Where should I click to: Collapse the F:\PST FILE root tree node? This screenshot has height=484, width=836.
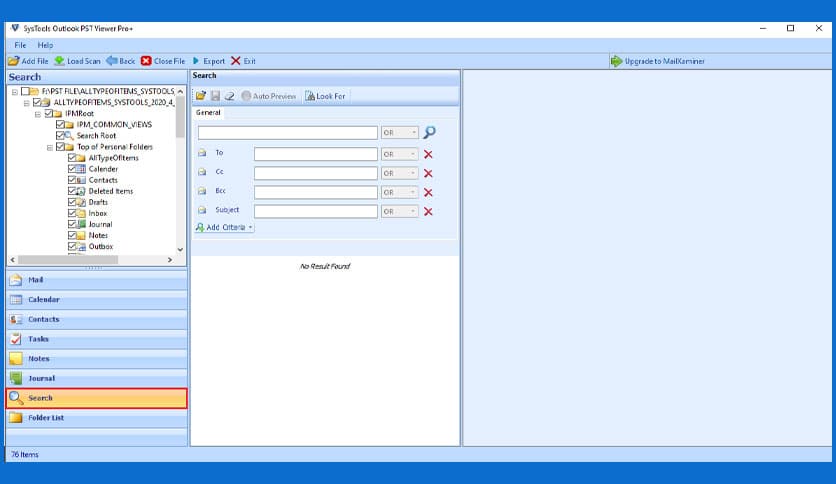[x=15, y=92]
